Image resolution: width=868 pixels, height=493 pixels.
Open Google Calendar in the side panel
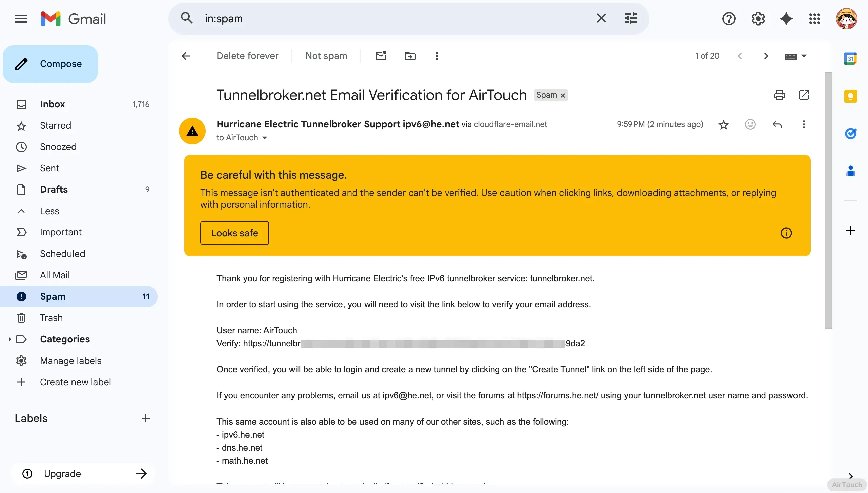[850, 59]
